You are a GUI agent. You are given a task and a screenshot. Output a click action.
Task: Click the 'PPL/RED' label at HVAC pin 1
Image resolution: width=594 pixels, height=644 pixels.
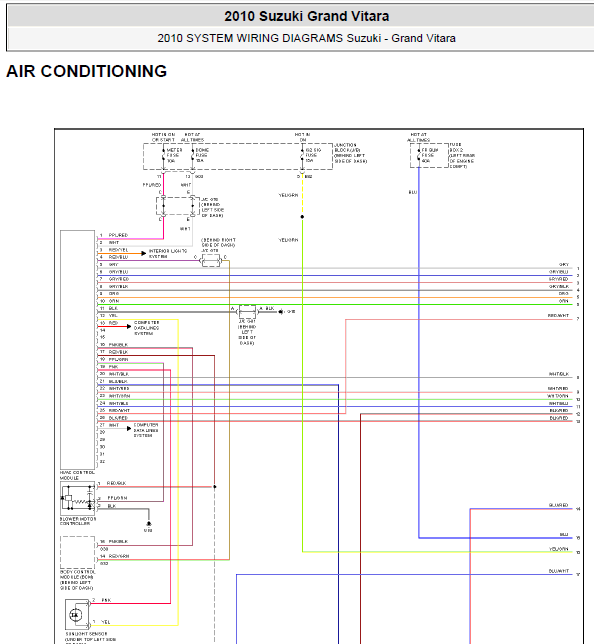pyautogui.click(x=118, y=235)
